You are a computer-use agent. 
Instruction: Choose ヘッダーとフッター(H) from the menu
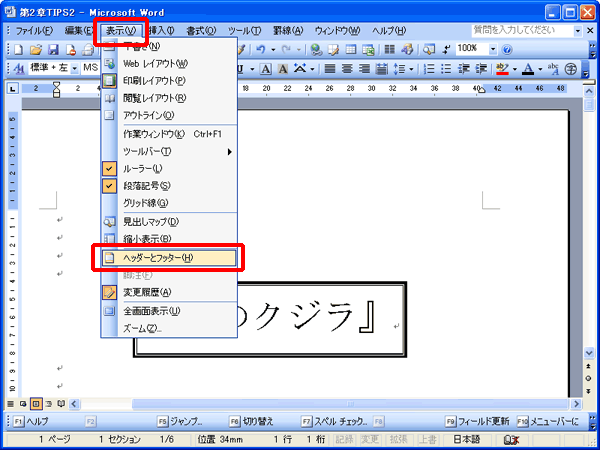coord(169,258)
